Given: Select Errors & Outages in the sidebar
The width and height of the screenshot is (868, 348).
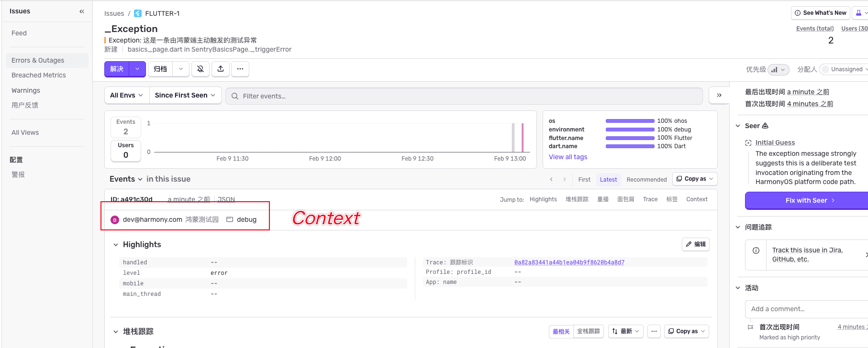Looking at the screenshot, I should pos(47,60).
